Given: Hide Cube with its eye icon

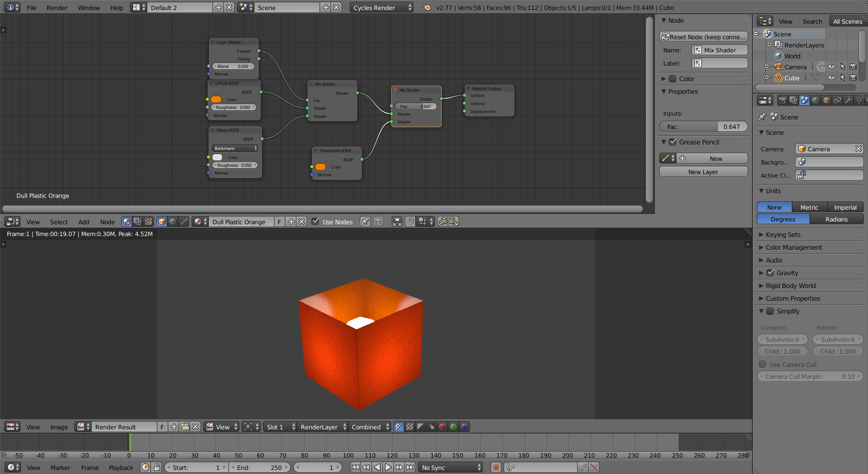Looking at the screenshot, I should point(832,78).
